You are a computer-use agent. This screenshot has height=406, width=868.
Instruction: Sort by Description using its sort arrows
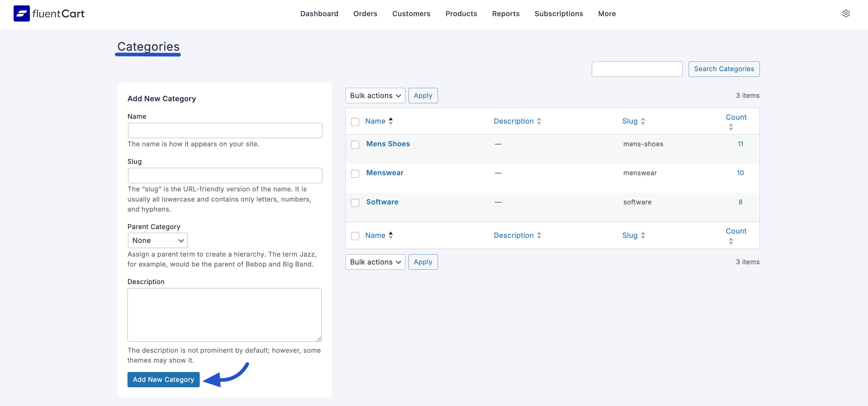tap(539, 121)
